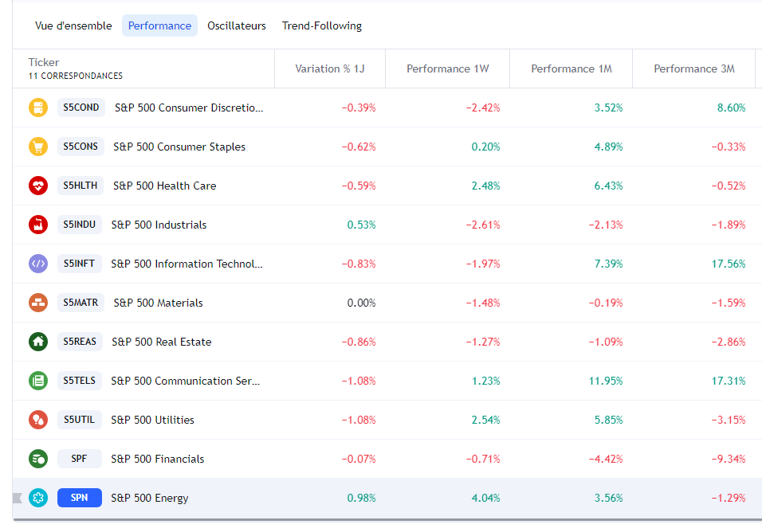Sort by the Ticker column header
The width and height of the screenshot is (762, 532).
[x=44, y=62]
